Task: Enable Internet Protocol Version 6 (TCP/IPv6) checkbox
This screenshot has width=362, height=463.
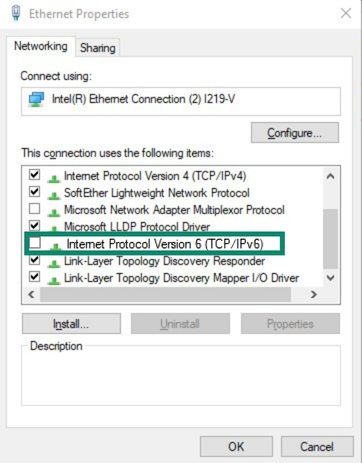Action: click(x=35, y=243)
